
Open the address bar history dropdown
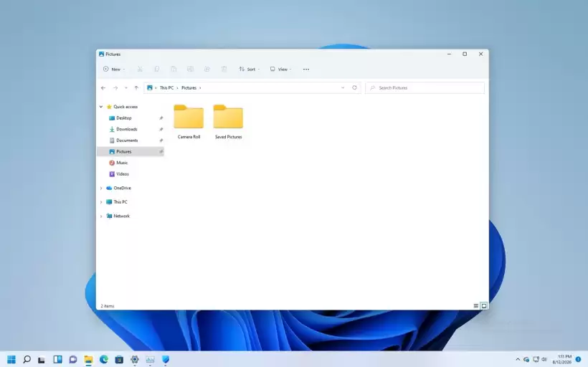pyautogui.click(x=343, y=87)
